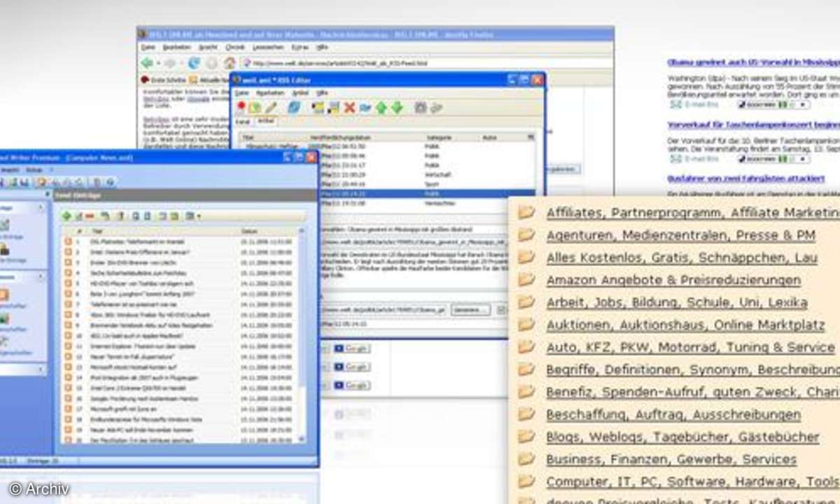Click the red X delete icon in RSS Editor
The width and height of the screenshot is (840, 504).
coord(349,107)
